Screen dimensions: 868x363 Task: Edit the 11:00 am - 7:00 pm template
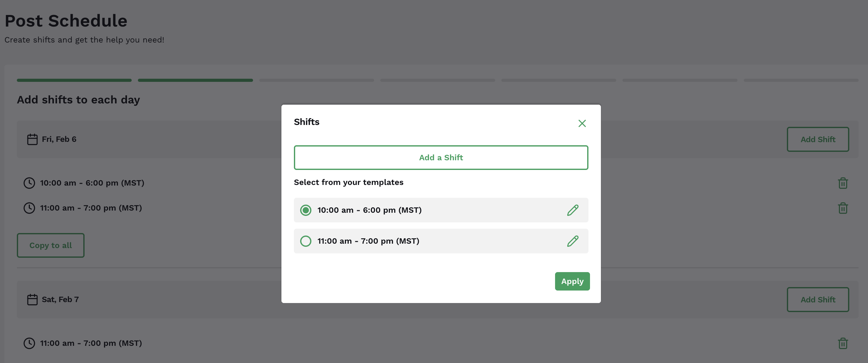pos(573,241)
